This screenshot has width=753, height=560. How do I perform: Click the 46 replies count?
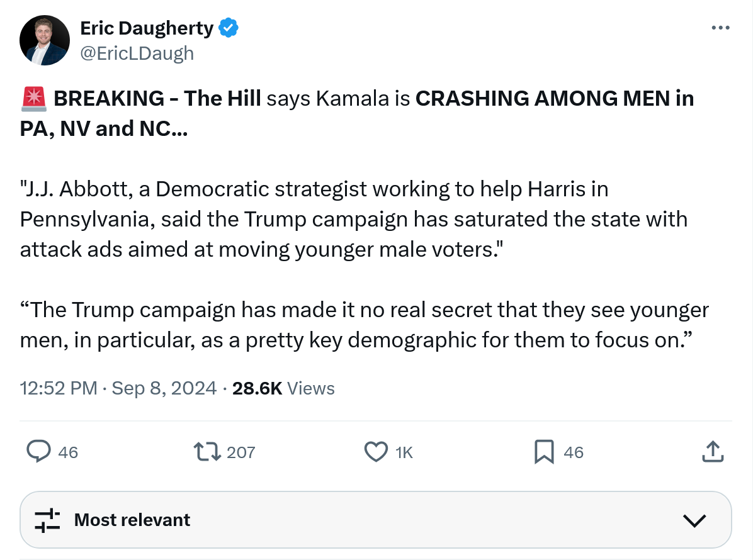(68, 452)
